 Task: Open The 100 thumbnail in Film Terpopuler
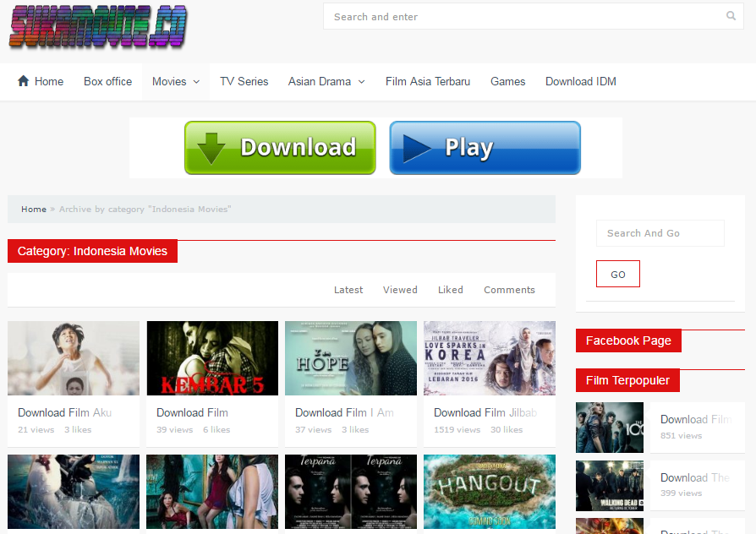610,428
